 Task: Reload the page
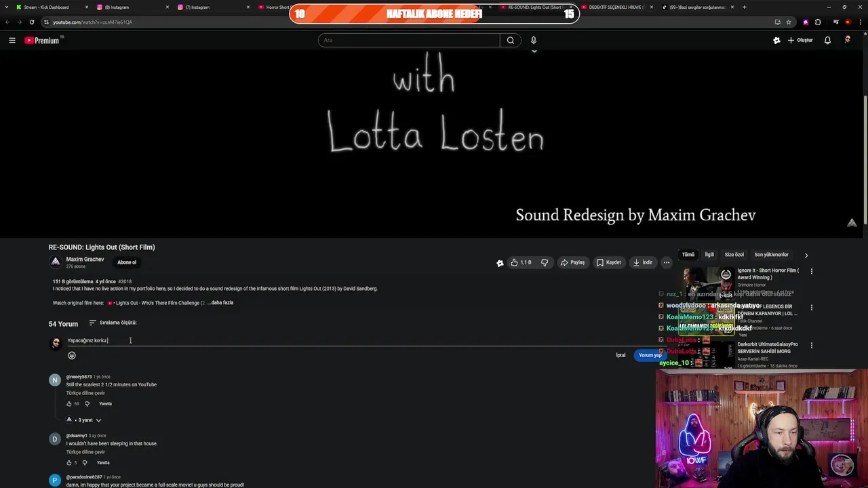[x=31, y=22]
